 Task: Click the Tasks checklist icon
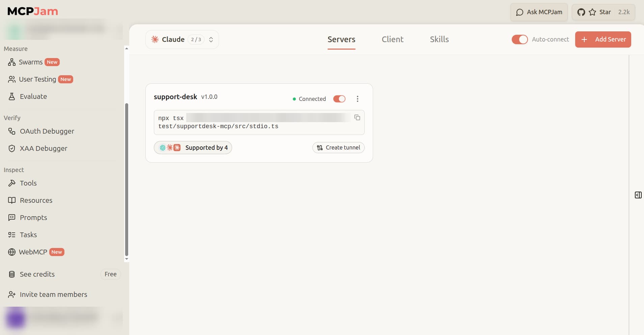(x=12, y=235)
